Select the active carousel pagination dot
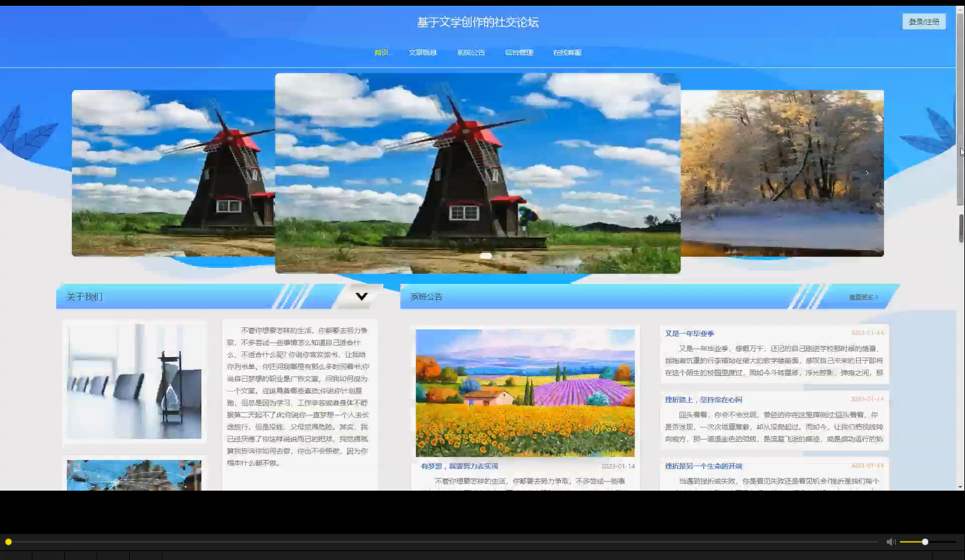Screen dimensions: 965x560 click(486, 255)
